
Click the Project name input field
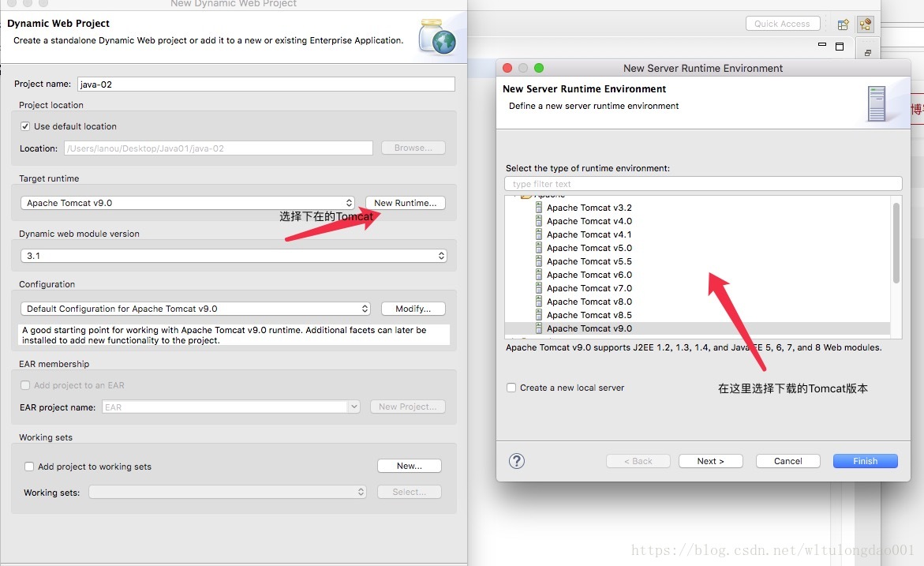pyautogui.click(x=267, y=84)
